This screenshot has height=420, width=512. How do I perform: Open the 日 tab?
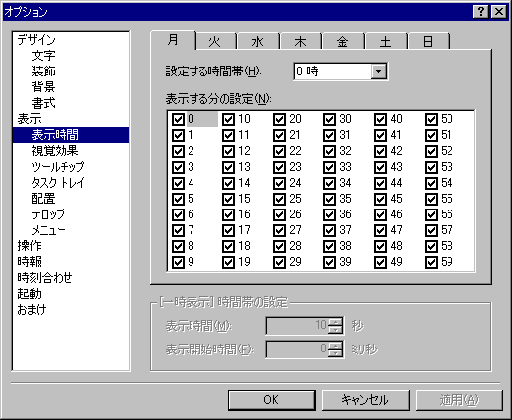click(429, 41)
